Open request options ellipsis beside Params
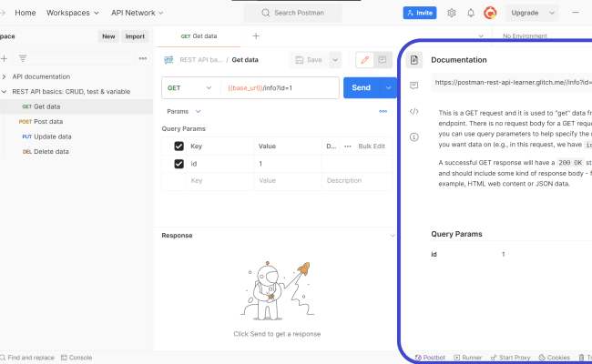Image resolution: width=592 pixels, height=364 pixels. click(383, 112)
